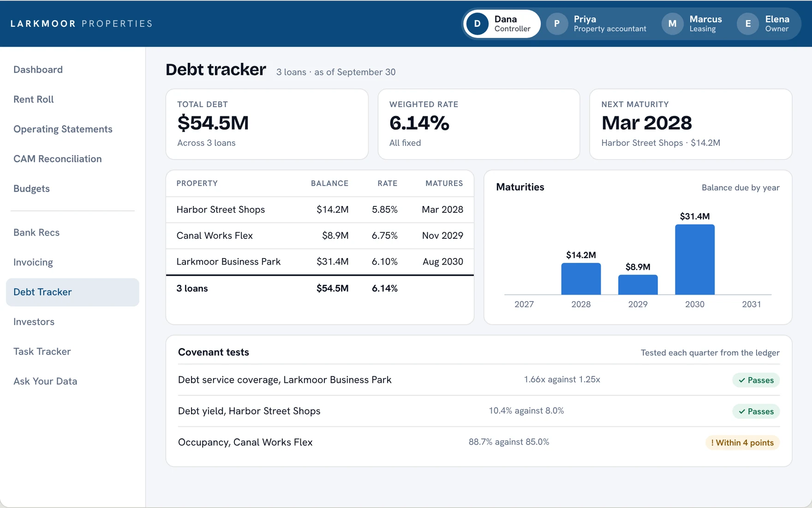Click Passes badge for Debt yield

[x=756, y=411]
